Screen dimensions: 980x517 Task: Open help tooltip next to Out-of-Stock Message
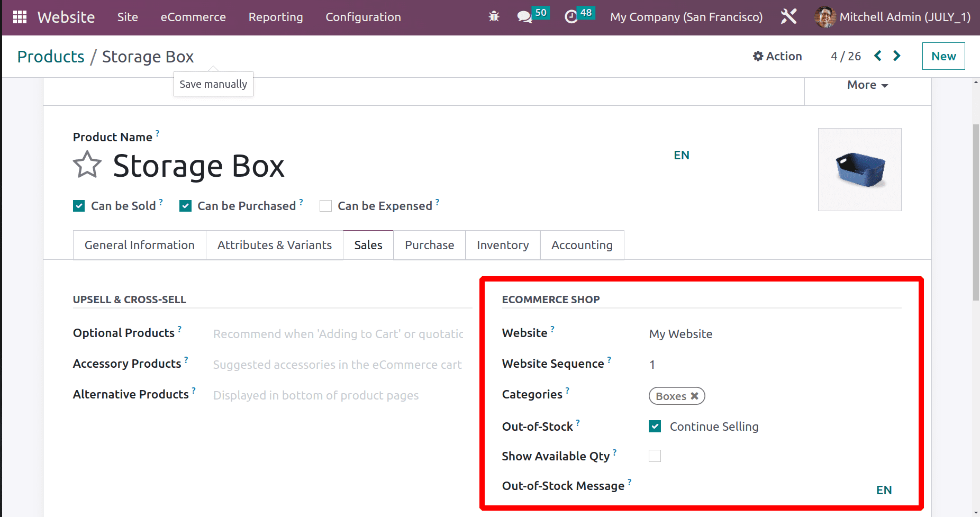pos(630,482)
